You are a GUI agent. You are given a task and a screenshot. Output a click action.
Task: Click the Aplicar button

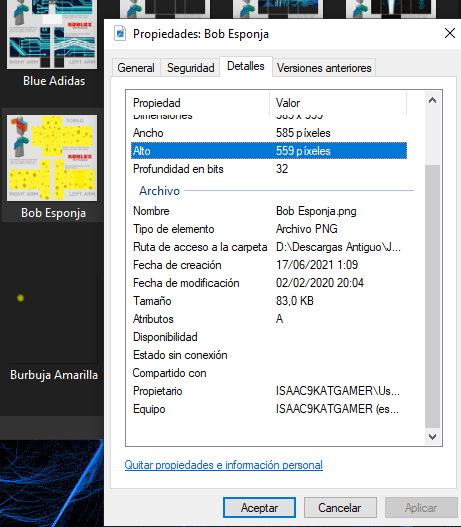pyautogui.click(x=421, y=508)
